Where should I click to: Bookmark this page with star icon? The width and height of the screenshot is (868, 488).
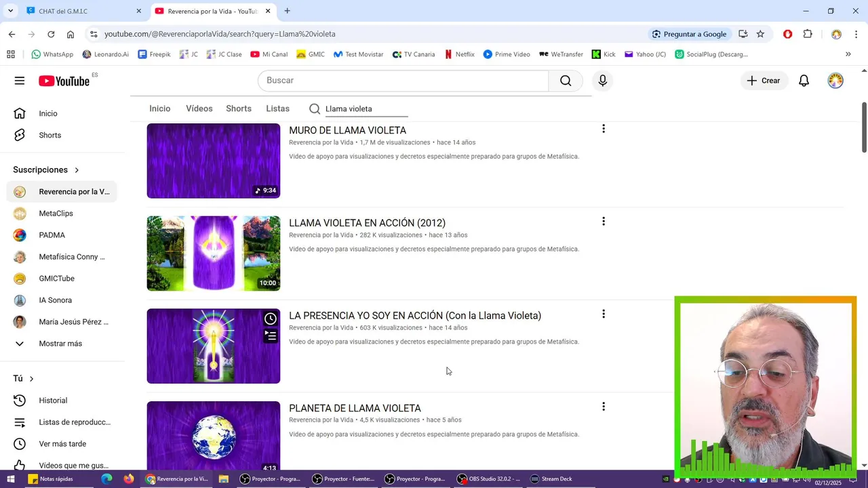760,34
